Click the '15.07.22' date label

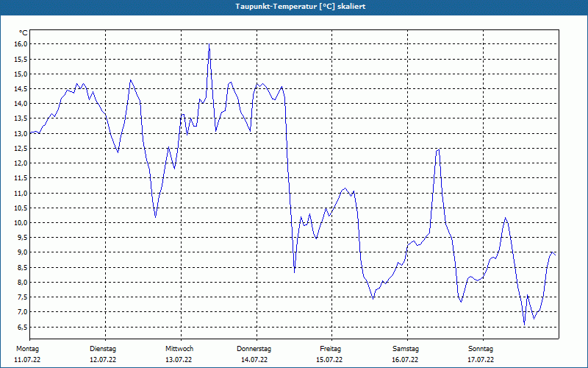[x=329, y=360]
